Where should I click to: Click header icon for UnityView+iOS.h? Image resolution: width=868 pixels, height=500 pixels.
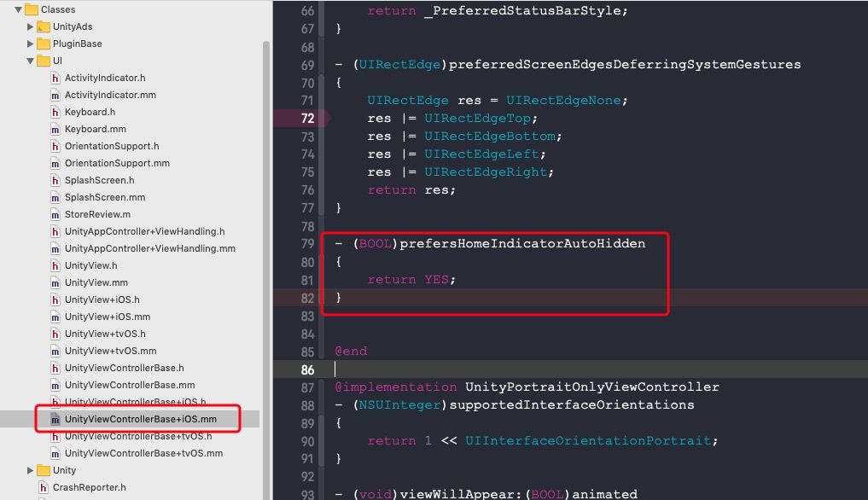(x=55, y=300)
